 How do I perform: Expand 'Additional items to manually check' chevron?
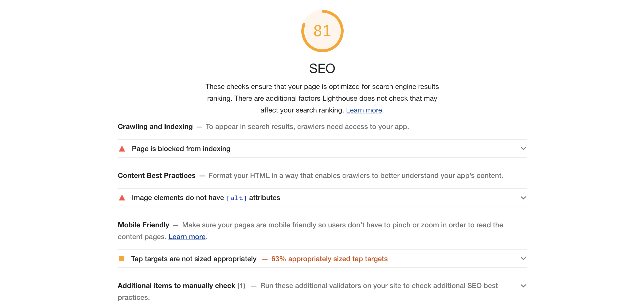(x=523, y=286)
